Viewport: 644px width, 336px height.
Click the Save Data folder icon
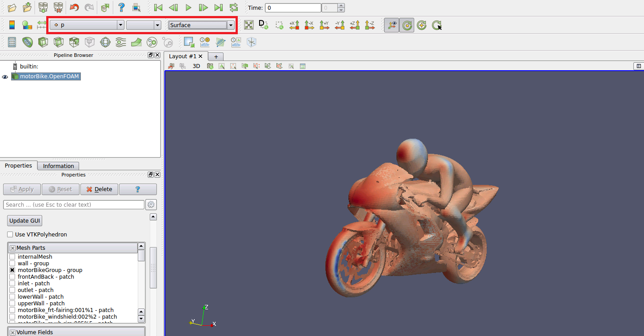[27, 8]
